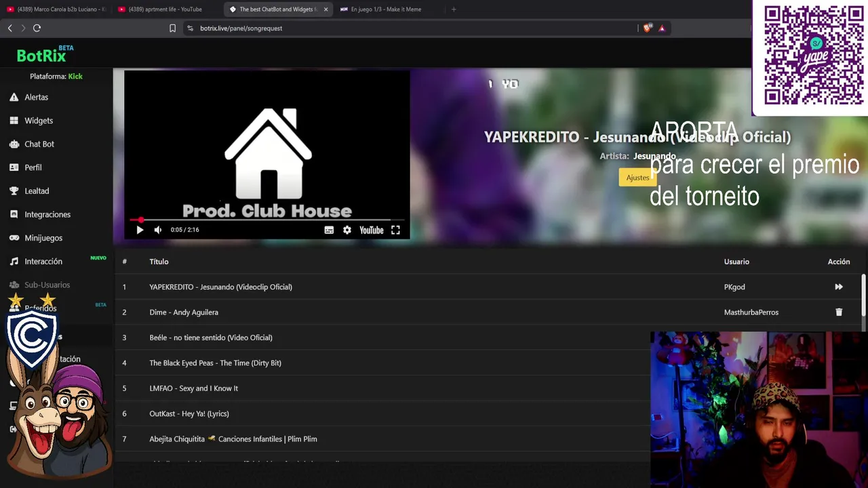
Task: Open Interacción section
Action: 43,261
